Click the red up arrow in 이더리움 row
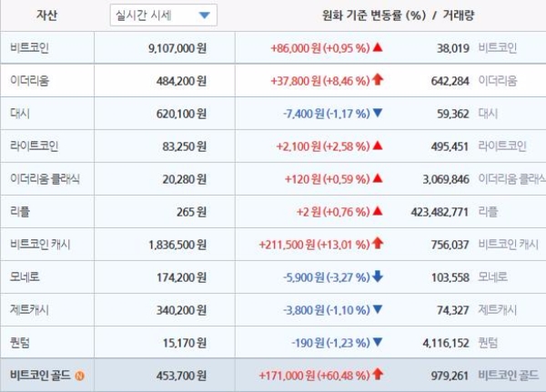This screenshot has width=546, height=392. pos(378,80)
